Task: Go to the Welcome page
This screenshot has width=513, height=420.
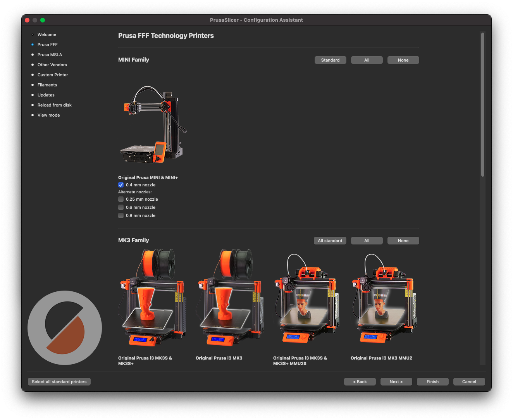Action: coord(47,34)
